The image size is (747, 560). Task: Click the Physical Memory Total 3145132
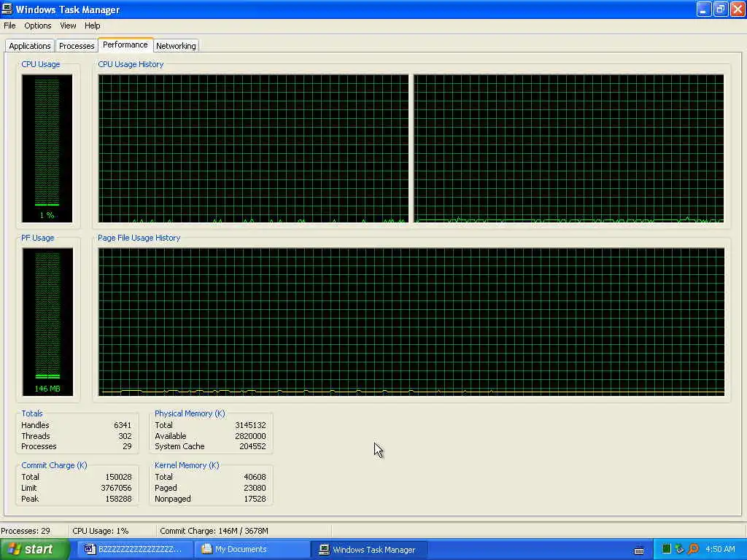click(250, 425)
